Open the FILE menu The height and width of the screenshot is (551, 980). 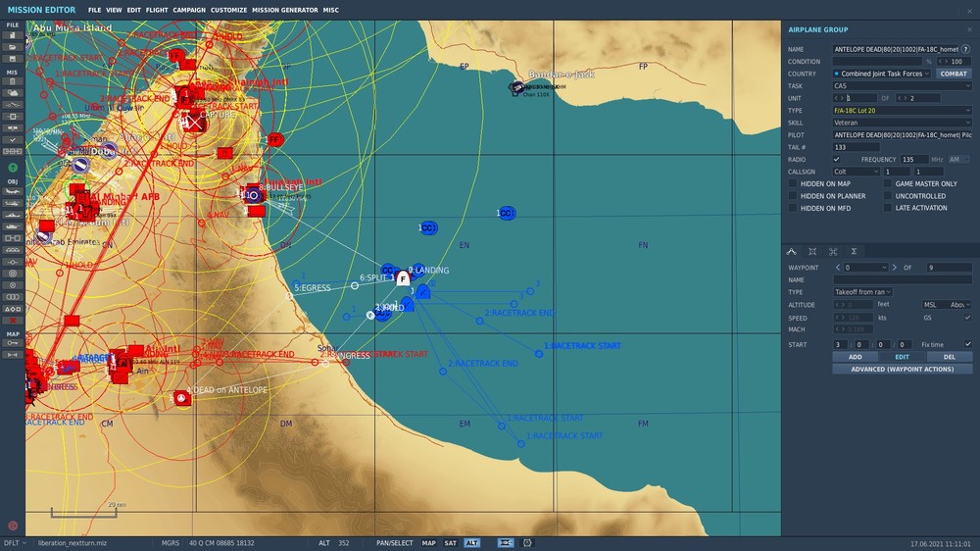coord(94,10)
